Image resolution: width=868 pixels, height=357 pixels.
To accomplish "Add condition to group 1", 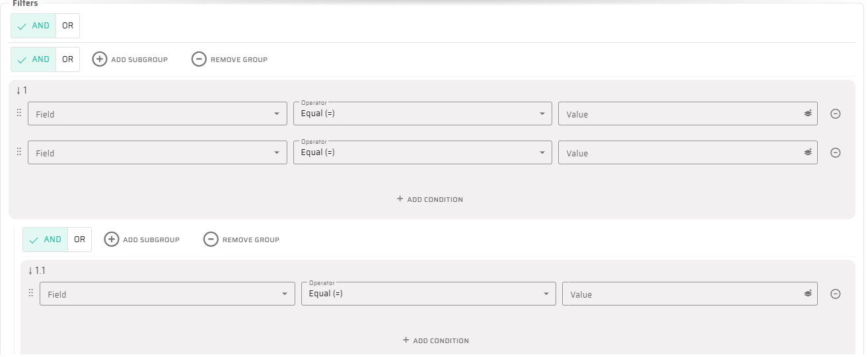I will [x=429, y=199].
